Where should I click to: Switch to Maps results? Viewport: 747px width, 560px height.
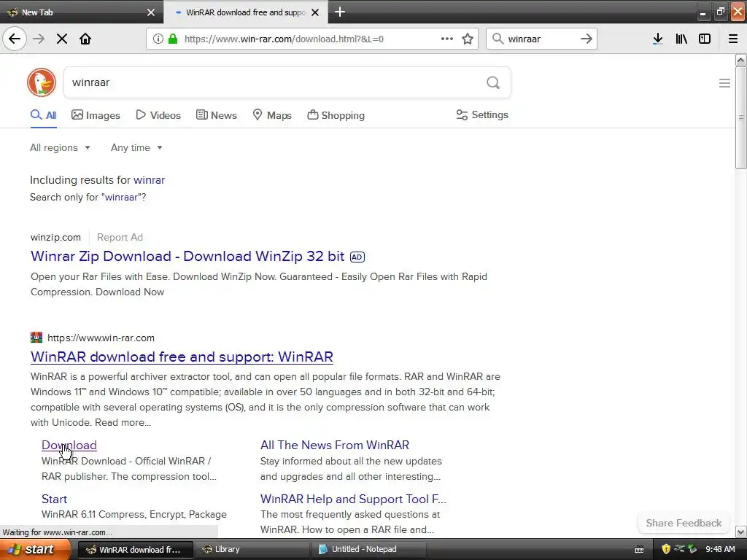[x=272, y=115]
